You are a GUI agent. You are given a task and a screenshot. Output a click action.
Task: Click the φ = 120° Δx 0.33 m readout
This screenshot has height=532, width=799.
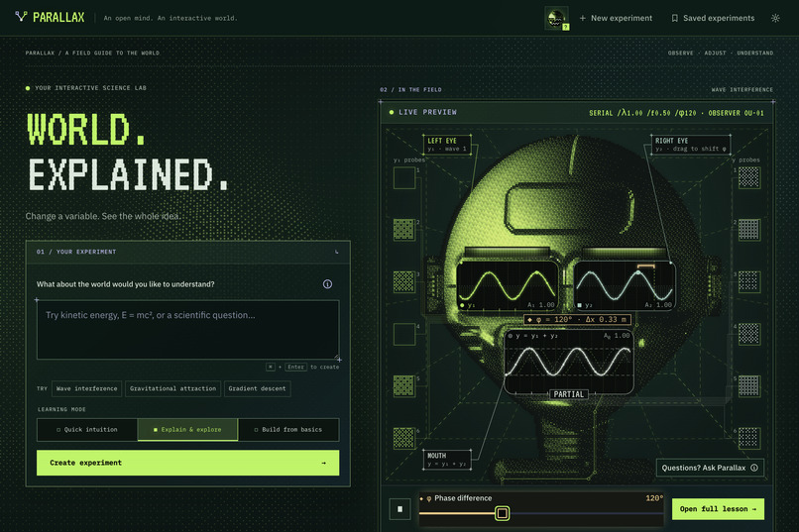point(578,320)
